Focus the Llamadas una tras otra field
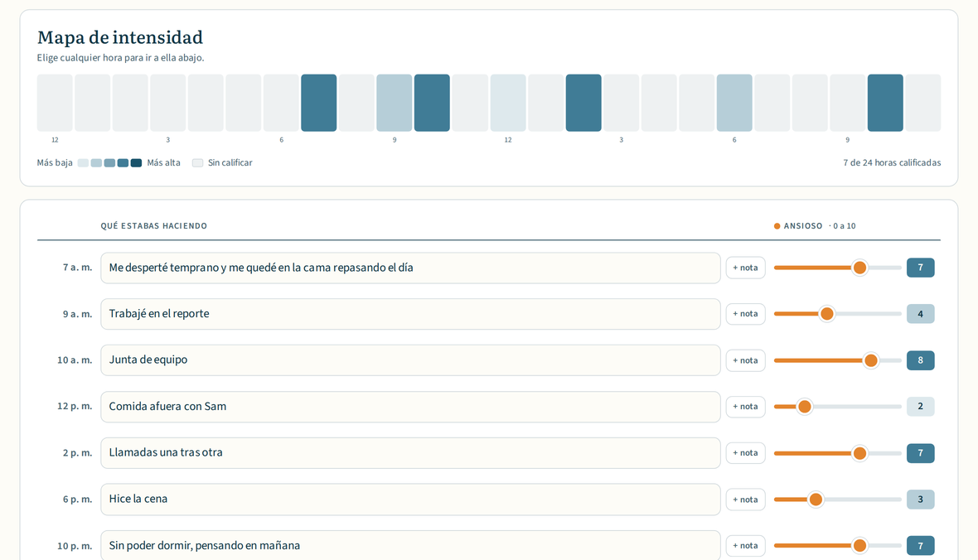This screenshot has height=560, width=978. 410,453
